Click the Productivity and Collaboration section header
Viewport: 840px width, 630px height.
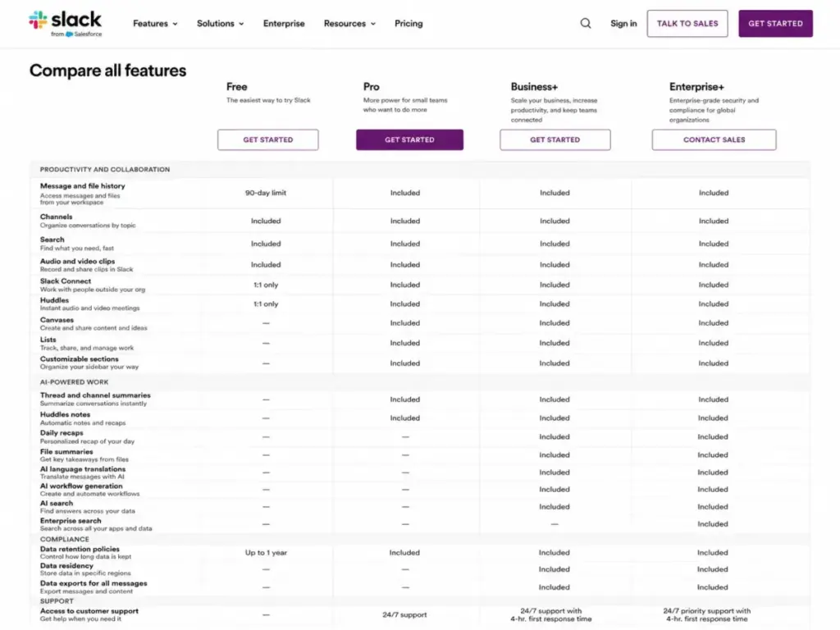tap(105, 169)
